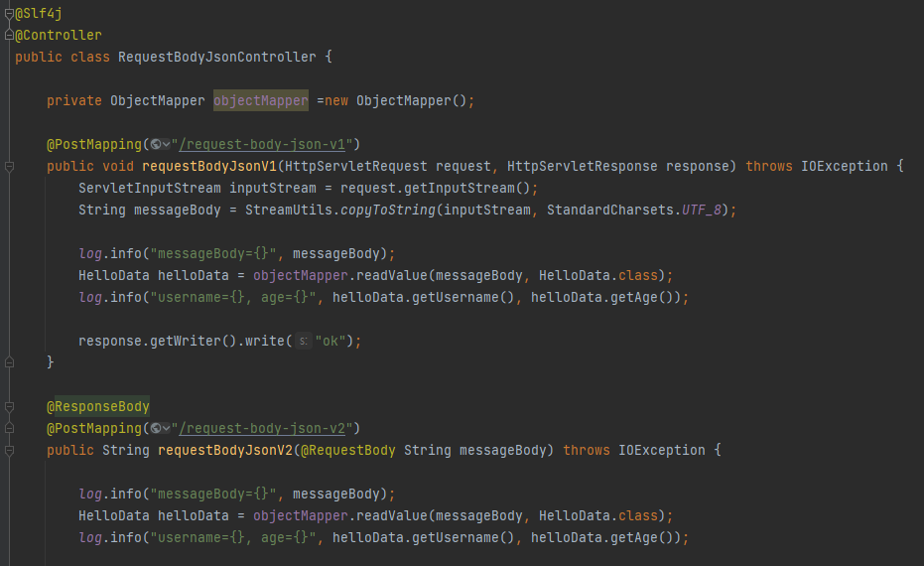Open the dropdown arrow next to the v1 globe icon

pyautogui.click(x=166, y=144)
